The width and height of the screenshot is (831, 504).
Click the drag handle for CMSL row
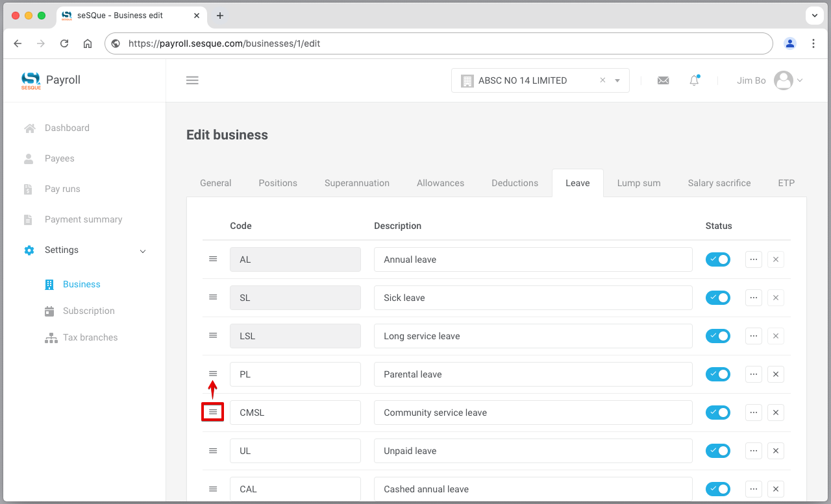[x=213, y=413]
